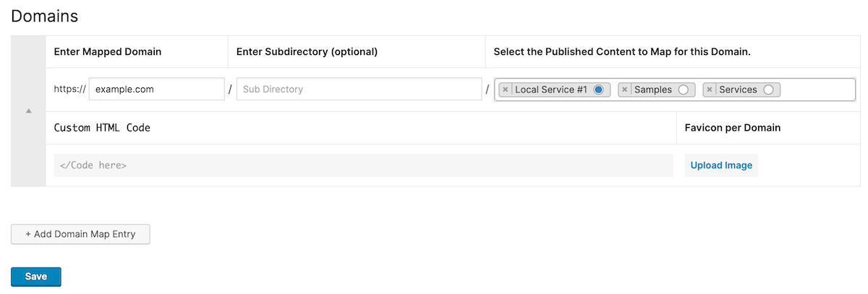This screenshot has height=294, width=868.
Task: Click the Custom HTML Code label
Action: (x=102, y=128)
